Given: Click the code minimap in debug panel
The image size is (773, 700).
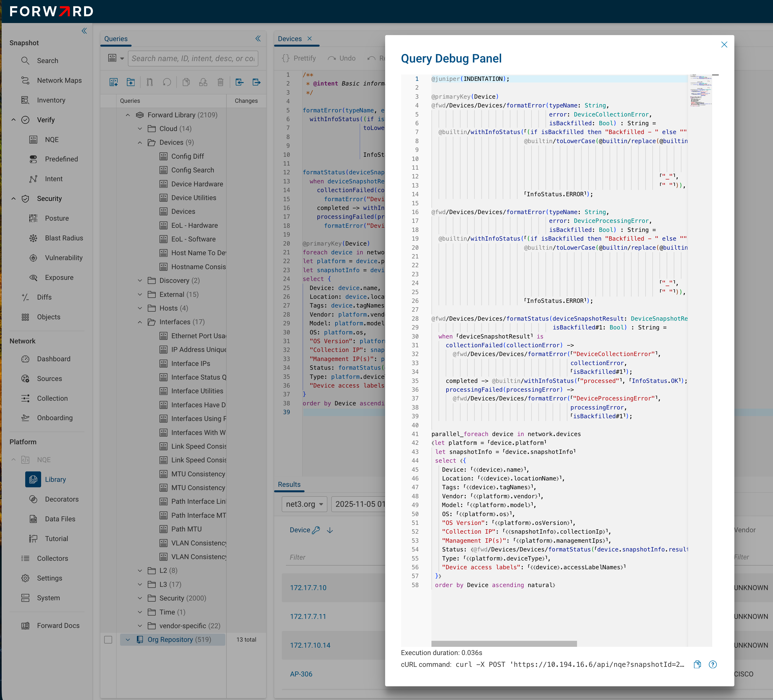Looking at the screenshot, I should tap(701, 90).
